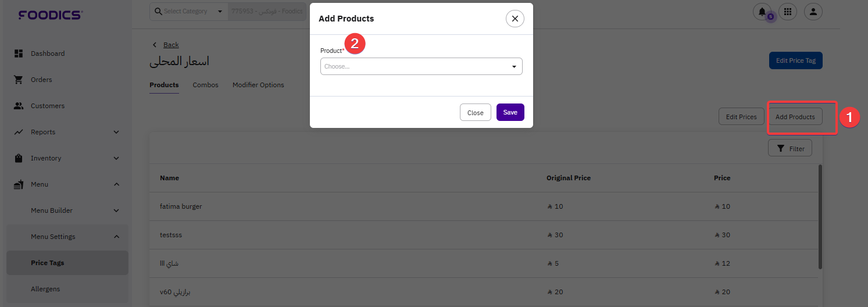Click the Reports chart icon
Screen dimensions: 868x307
[18, 132]
